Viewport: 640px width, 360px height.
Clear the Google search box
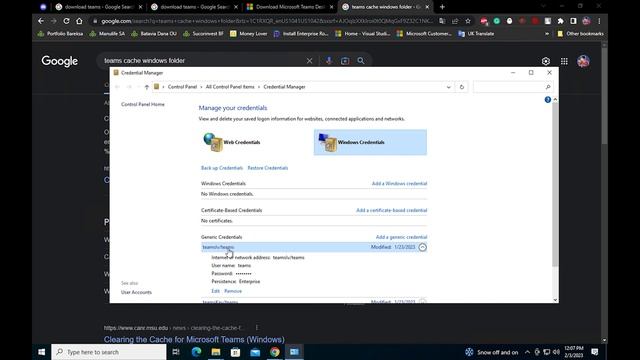point(309,61)
